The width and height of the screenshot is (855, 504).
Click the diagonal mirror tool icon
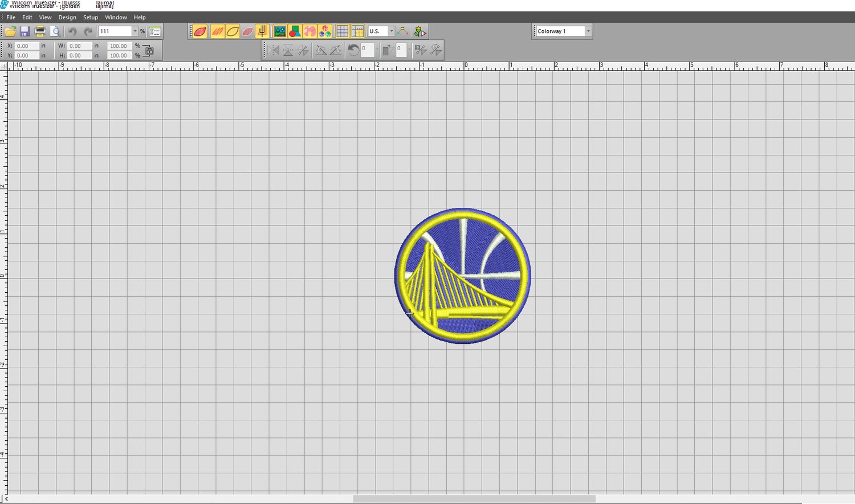click(303, 50)
